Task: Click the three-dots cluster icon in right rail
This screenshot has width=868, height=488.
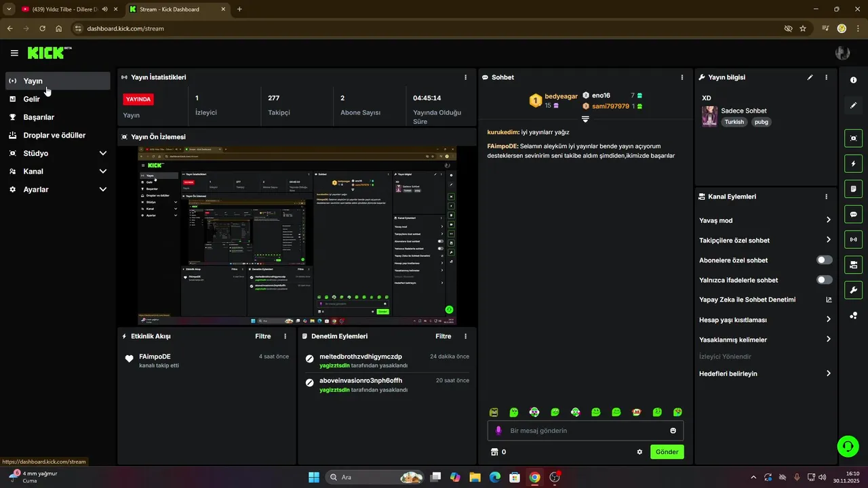Action: (853, 316)
